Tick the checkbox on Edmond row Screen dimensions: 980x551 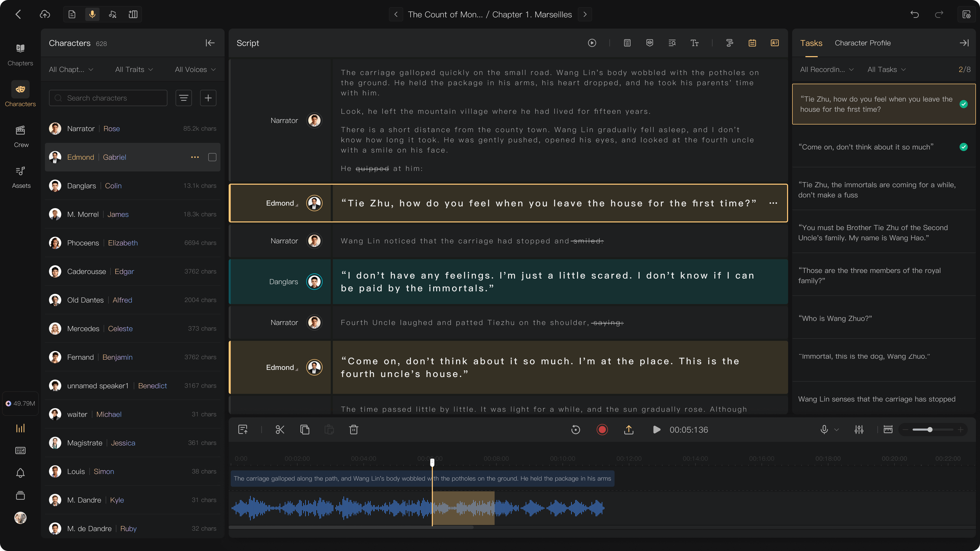212,157
